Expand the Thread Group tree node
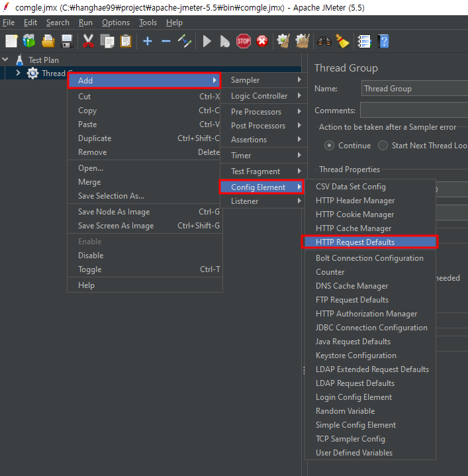Screen dimensions: 468x476 (18, 73)
